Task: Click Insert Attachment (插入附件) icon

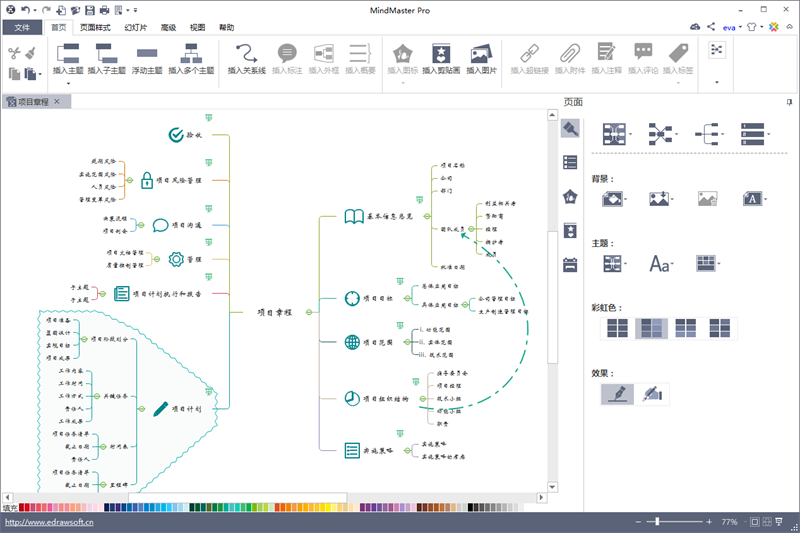Action: point(570,53)
